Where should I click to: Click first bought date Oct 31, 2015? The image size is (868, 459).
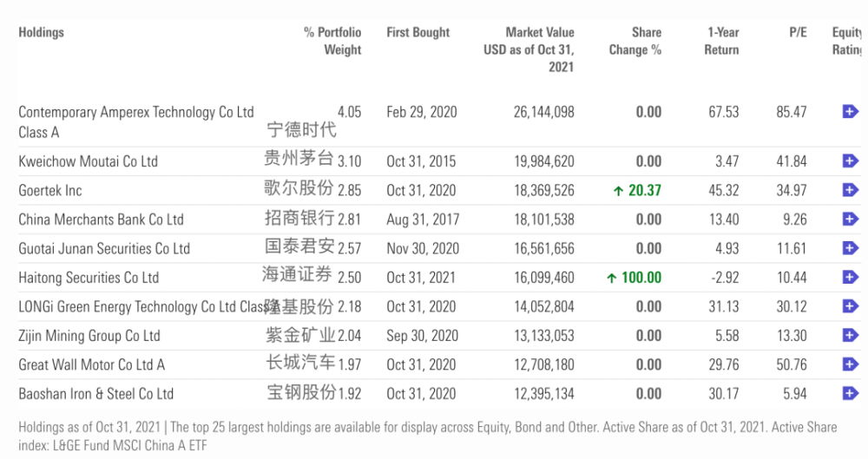tap(421, 161)
